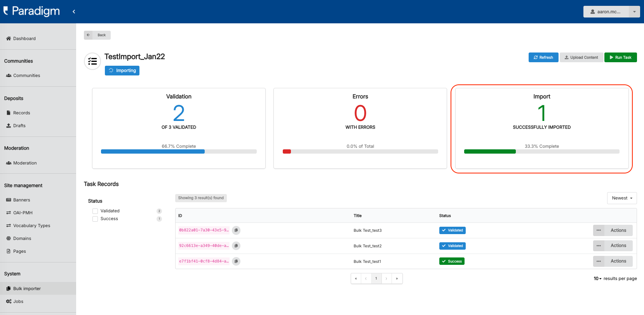
Task: Click the Status column header
Action: coord(445,216)
